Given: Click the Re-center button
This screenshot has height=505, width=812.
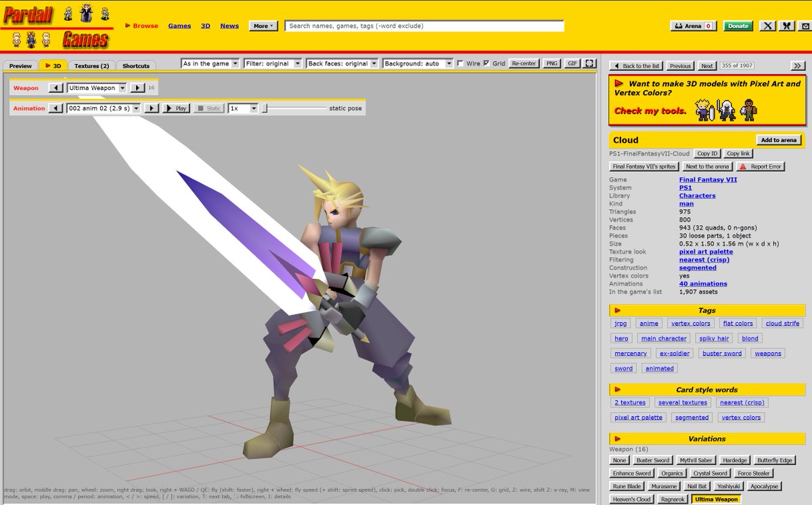Looking at the screenshot, I should pyautogui.click(x=524, y=64).
